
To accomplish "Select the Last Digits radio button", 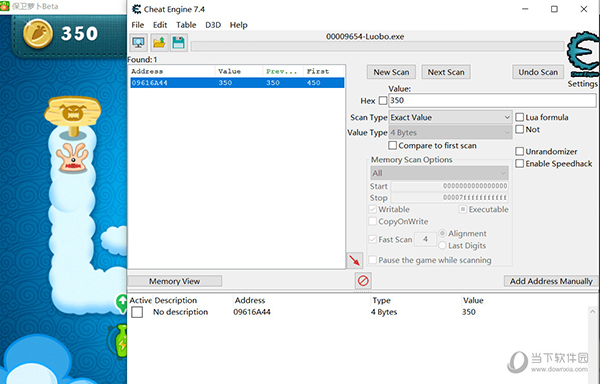I will pos(442,246).
